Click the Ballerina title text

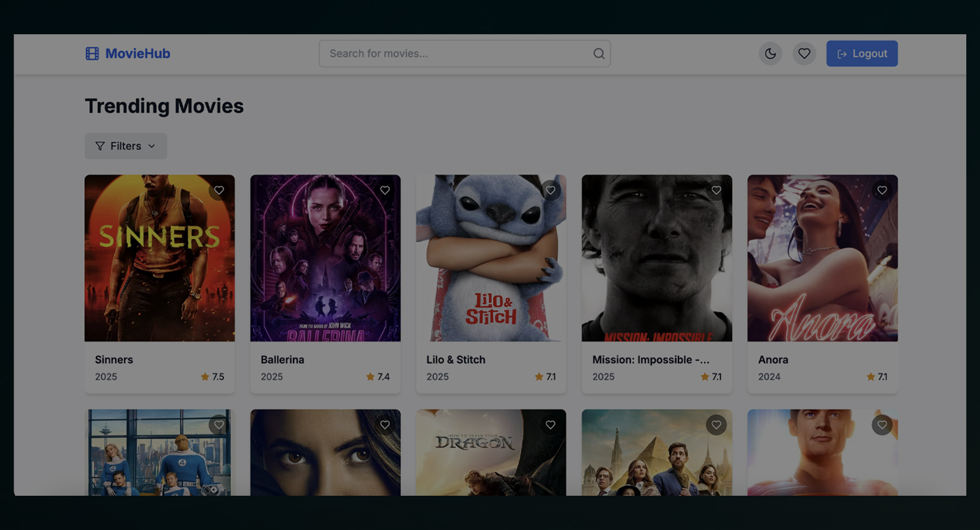[282, 359]
